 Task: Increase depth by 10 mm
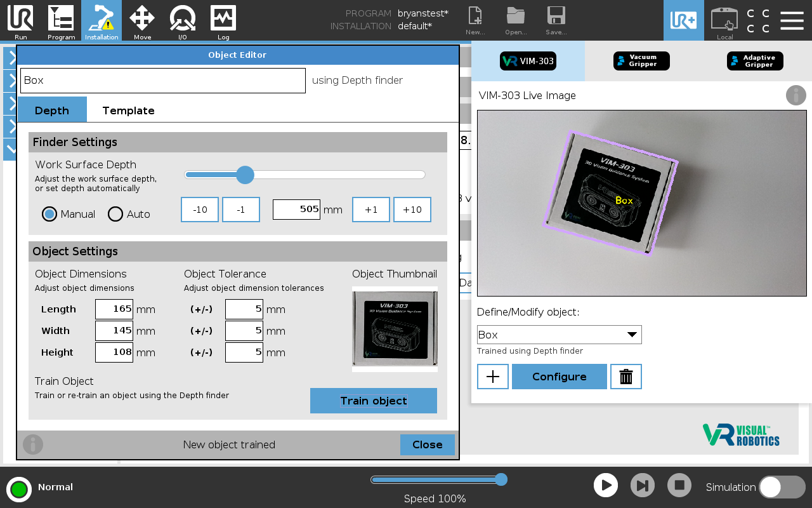coord(412,210)
